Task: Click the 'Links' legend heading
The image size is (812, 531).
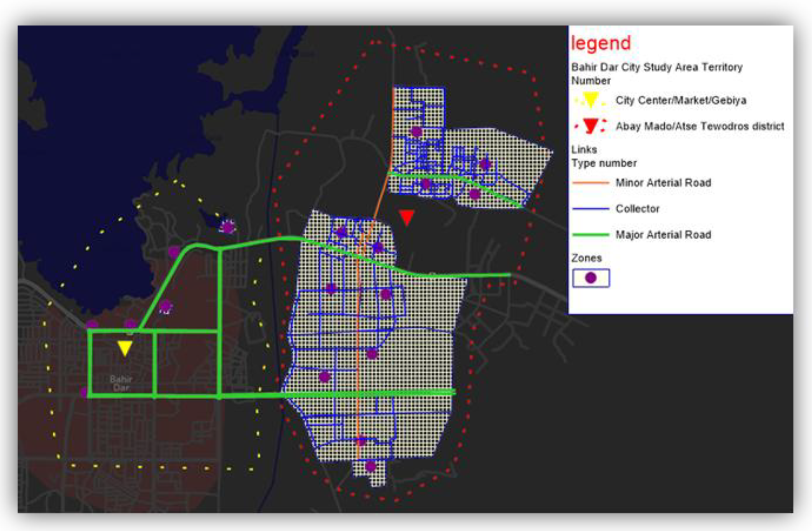Action: coord(584,150)
